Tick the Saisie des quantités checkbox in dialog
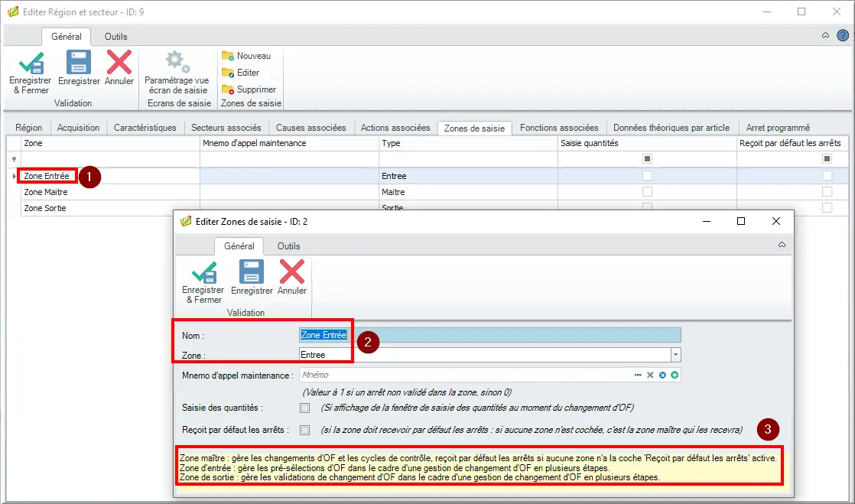The image size is (855, 504). pyautogui.click(x=305, y=408)
